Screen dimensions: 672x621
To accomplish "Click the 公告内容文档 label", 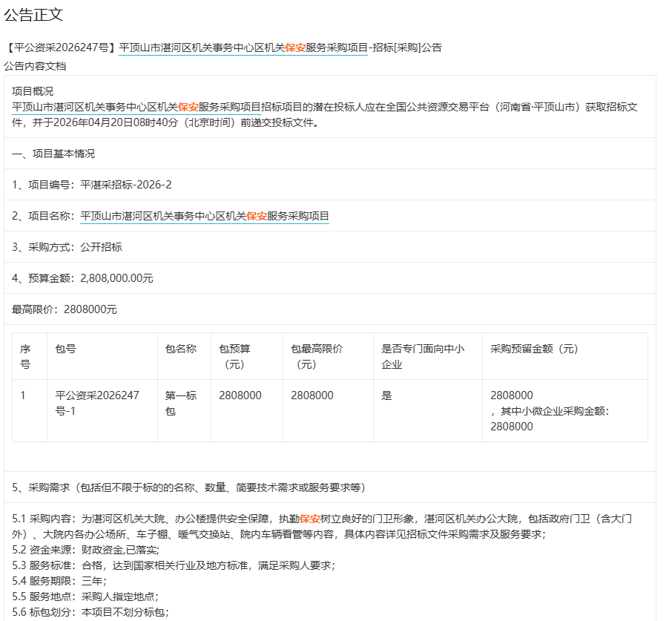I will [35, 66].
